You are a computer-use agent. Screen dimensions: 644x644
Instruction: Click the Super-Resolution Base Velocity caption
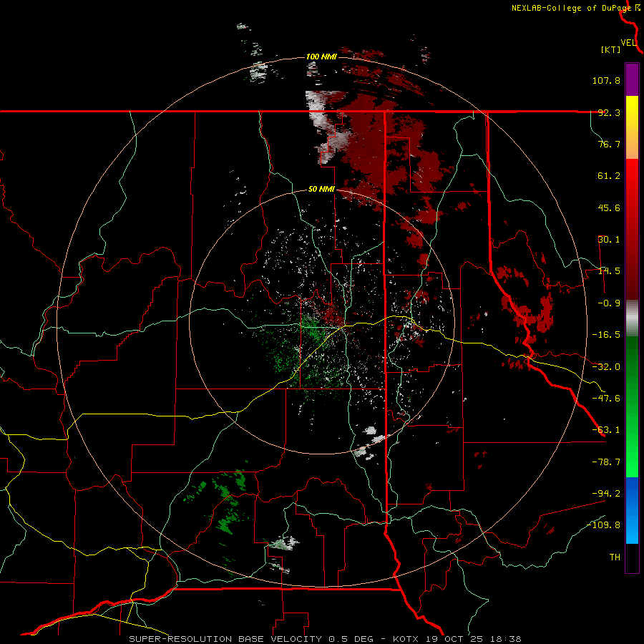point(325,639)
